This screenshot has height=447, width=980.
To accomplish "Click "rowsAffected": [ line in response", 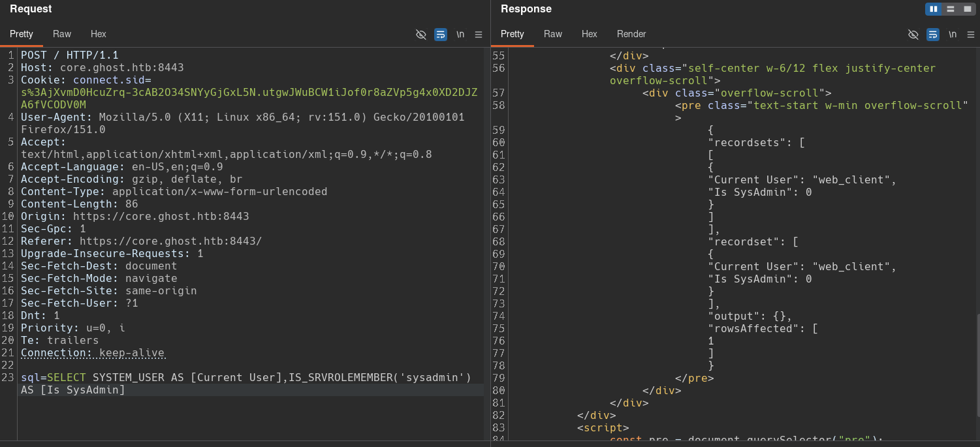I will click(x=764, y=328).
